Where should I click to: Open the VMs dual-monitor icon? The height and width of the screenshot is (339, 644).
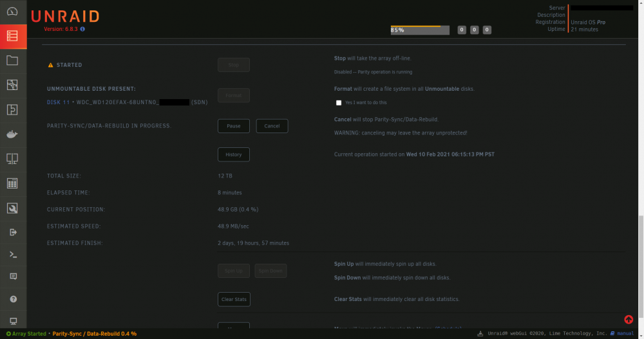coord(12,159)
